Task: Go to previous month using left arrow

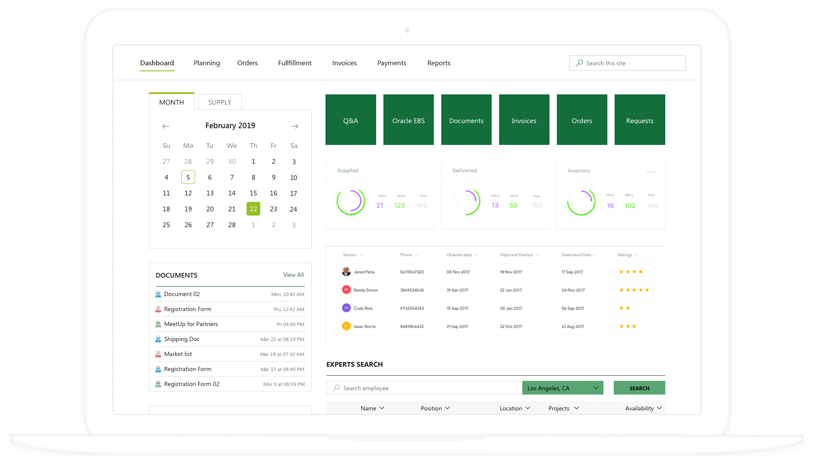Action: pyautogui.click(x=166, y=126)
